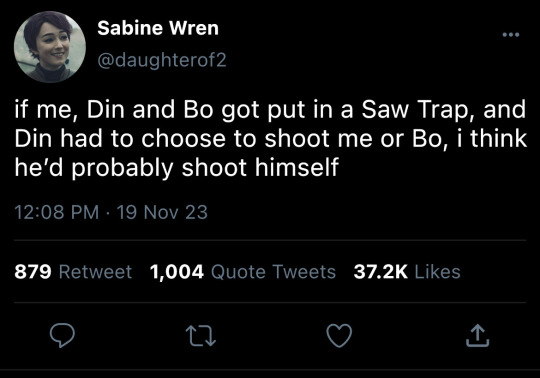Click the 1,004 quote count number
540x378 pixels.
177,272
